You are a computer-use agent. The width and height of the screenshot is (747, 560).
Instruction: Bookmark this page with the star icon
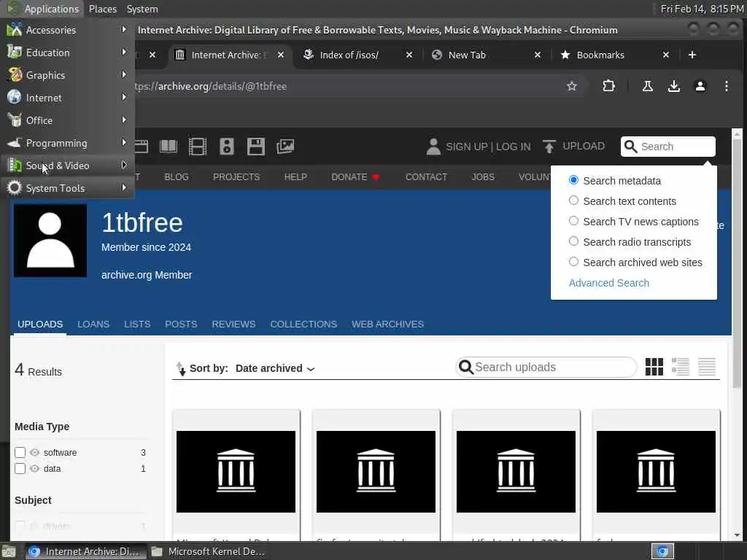[x=572, y=86]
